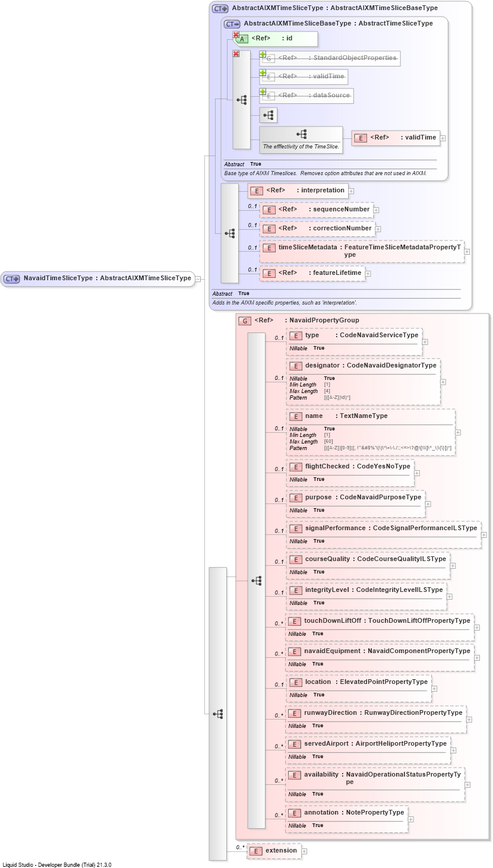The width and height of the screenshot is (493, 868).
Task: Click the element icon of courseQuality
Action: (296, 559)
